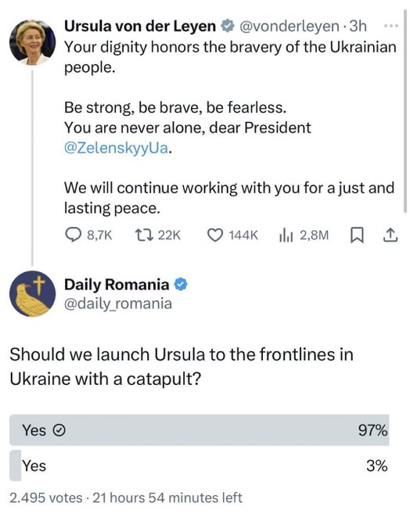
Task: Like the tweet with the 144K heart icon
Action: tap(215, 235)
